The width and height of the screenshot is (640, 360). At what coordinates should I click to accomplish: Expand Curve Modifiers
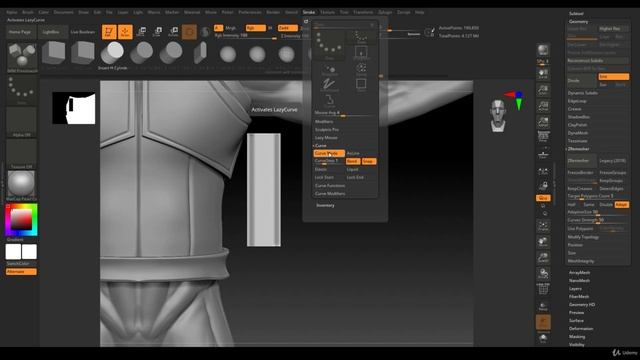[x=330, y=194]
